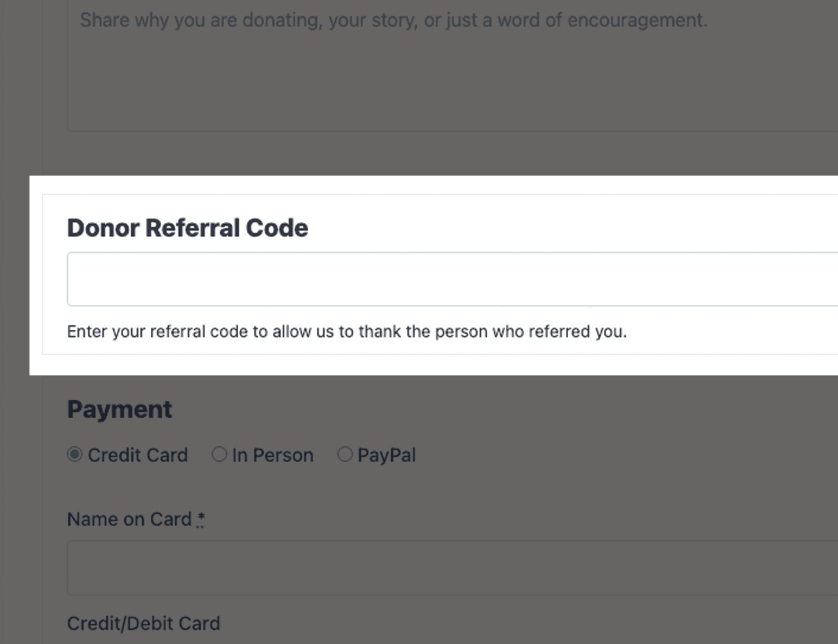Focus the Donor Referral Code input field
This screenshot has height=644, width=838.
pyautogui.click(x=453, y=279)
